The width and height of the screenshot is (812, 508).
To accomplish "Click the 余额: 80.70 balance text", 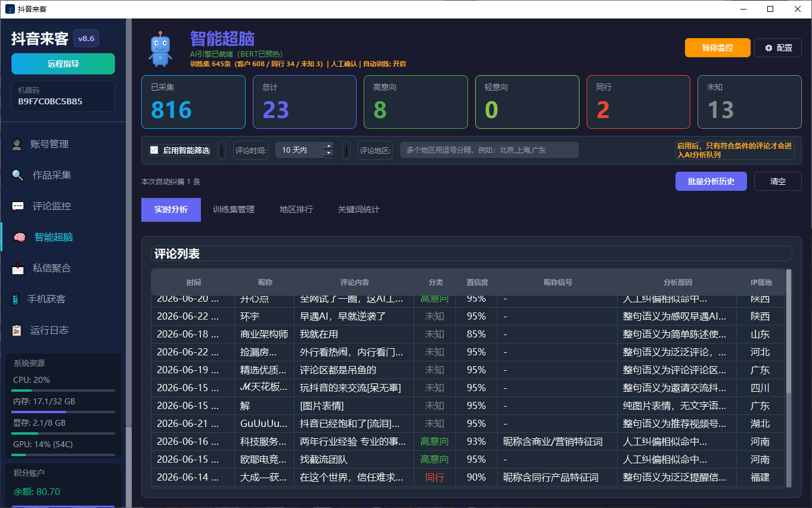I will 37,492.
